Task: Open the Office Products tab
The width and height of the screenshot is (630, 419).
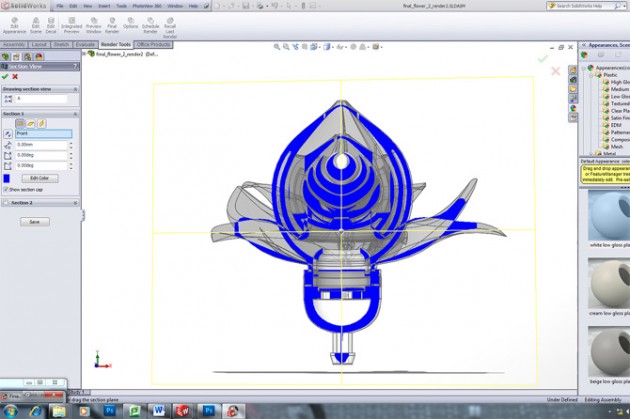Action: pyautogui.click(x=154, y=45)
